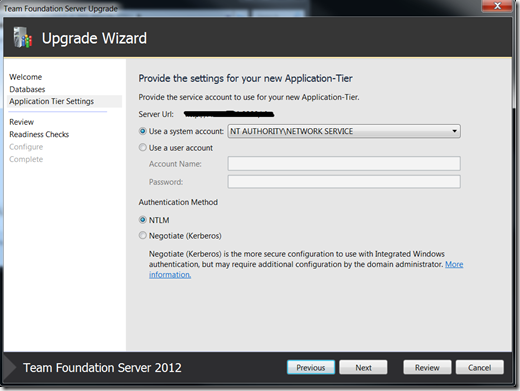Go to the Databases step
This screenshot has width=520, height=391.
point(27,89)
